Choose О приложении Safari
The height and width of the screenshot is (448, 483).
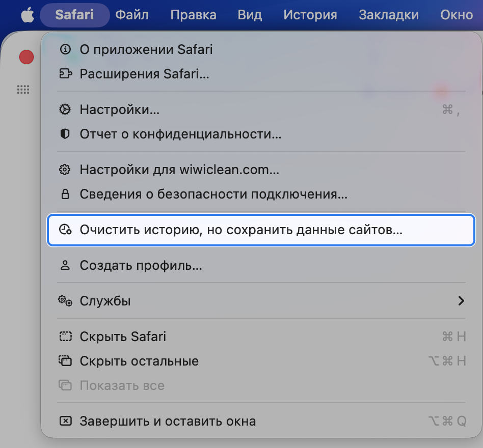[261, 49]
